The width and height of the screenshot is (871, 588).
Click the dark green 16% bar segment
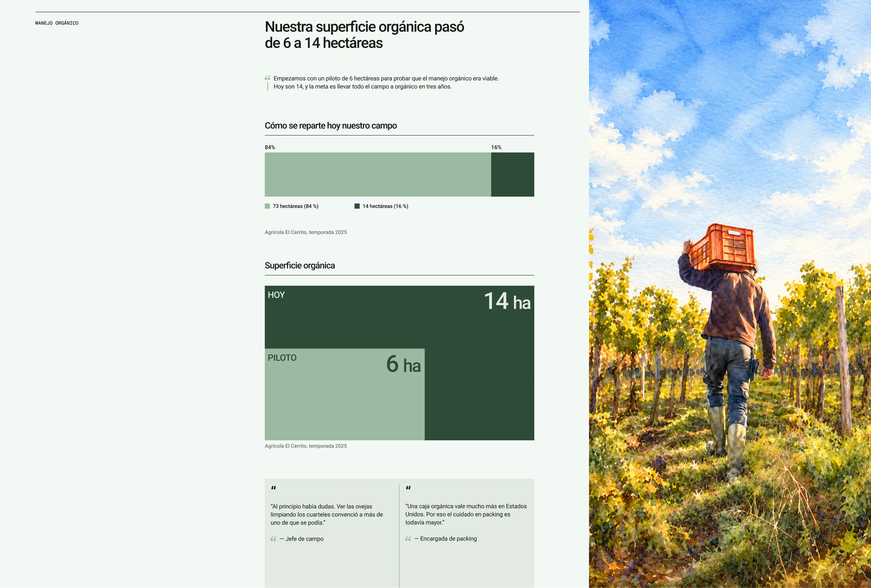pyautogui.click(x=513, y=175)
